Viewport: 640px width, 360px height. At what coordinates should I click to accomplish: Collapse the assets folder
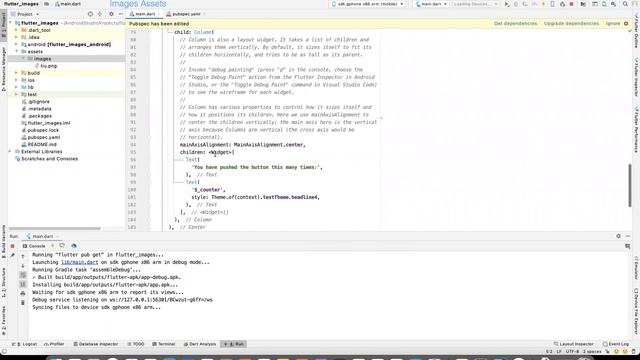pyautogui.click(x=16, y=51)
